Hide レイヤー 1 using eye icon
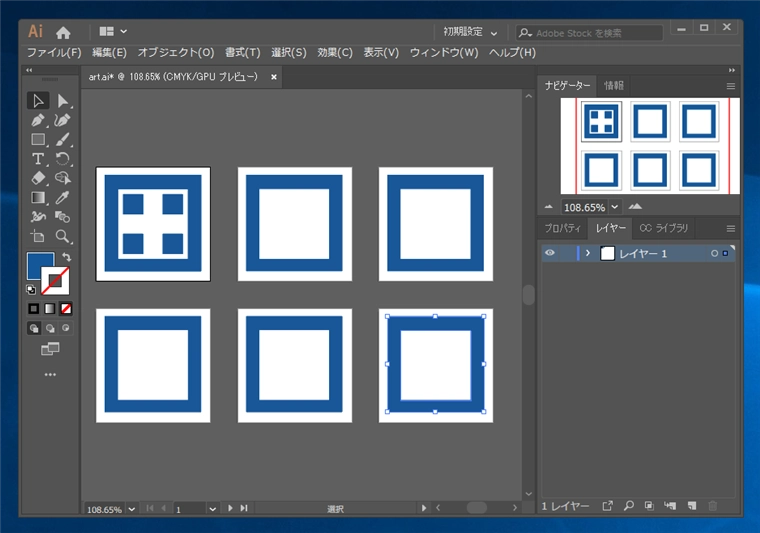 [549, 254]
